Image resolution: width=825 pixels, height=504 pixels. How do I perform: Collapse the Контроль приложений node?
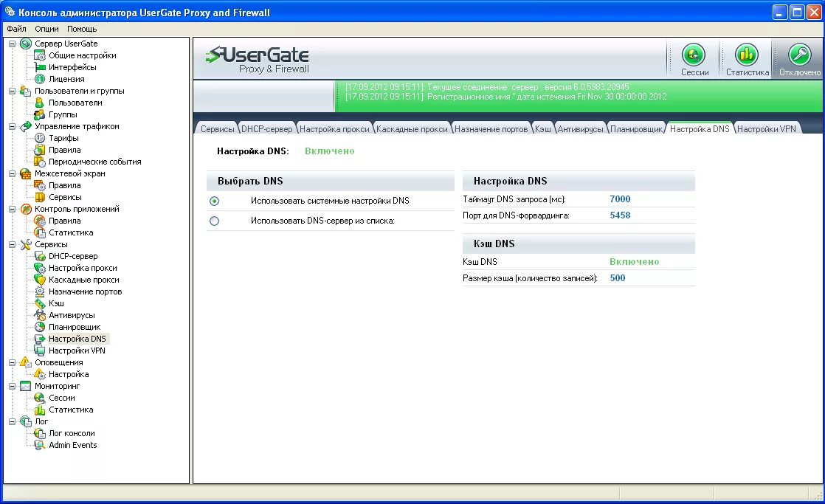coord(12,209)
